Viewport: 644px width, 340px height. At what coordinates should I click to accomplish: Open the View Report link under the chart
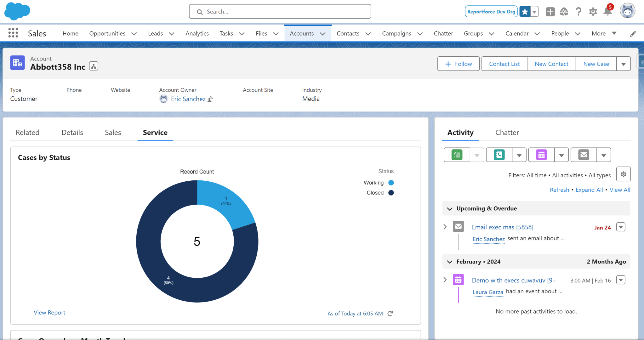coord(49,312)
